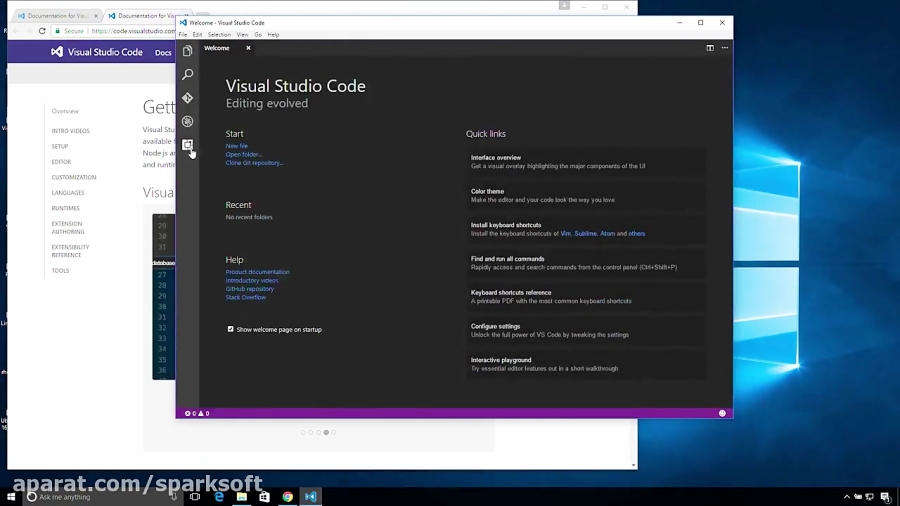Select EXTENSIBILITY REFERENCE in browser docs sidebar
The height and width of the screenshot is (506, 900).
70,251
